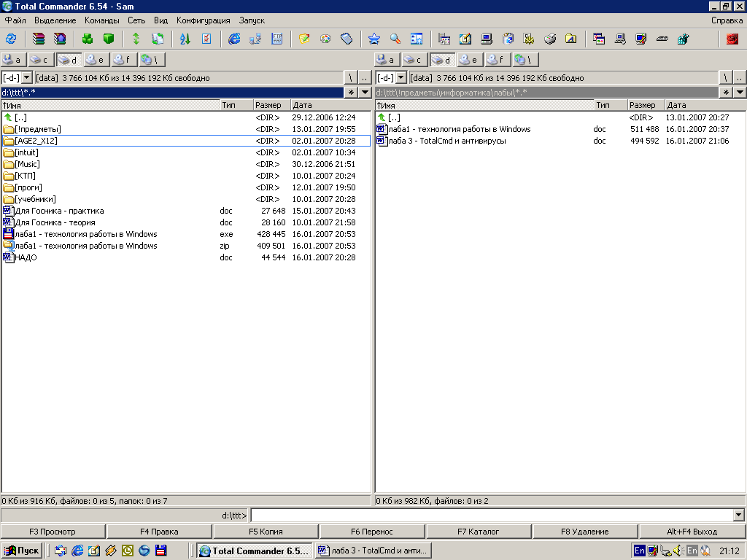The height and width of the screenshot is (560, 747).
Task: Click the fonts folder (letter A) icon
Action: click(x=570, y=39)
